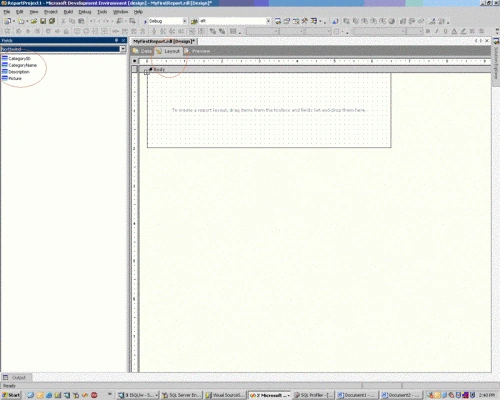Save the current report with the floppy icon
This screenshot has height=400, width=500.
pyautogui.click(x=43, y=21)
